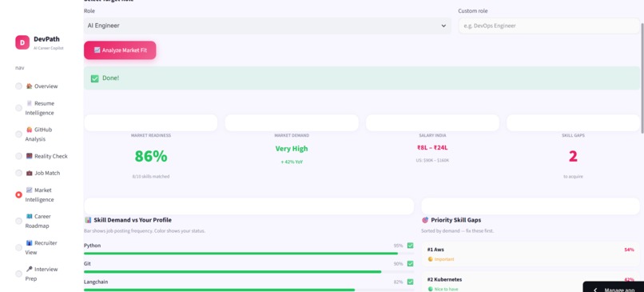644x292 pixels.
Task: Click the + 42% YoY text
Action: click(x=292, y=162)
